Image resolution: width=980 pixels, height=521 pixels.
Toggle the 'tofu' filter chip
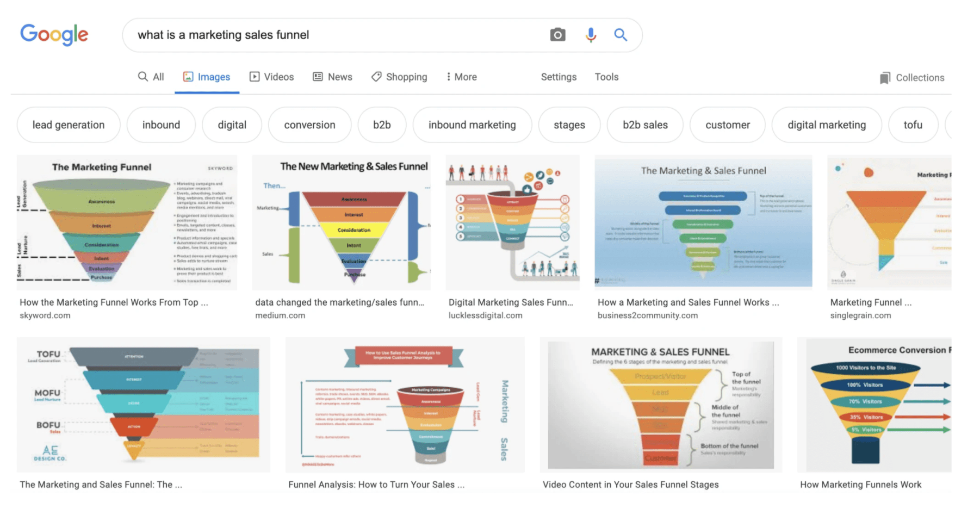click(913, 125)
